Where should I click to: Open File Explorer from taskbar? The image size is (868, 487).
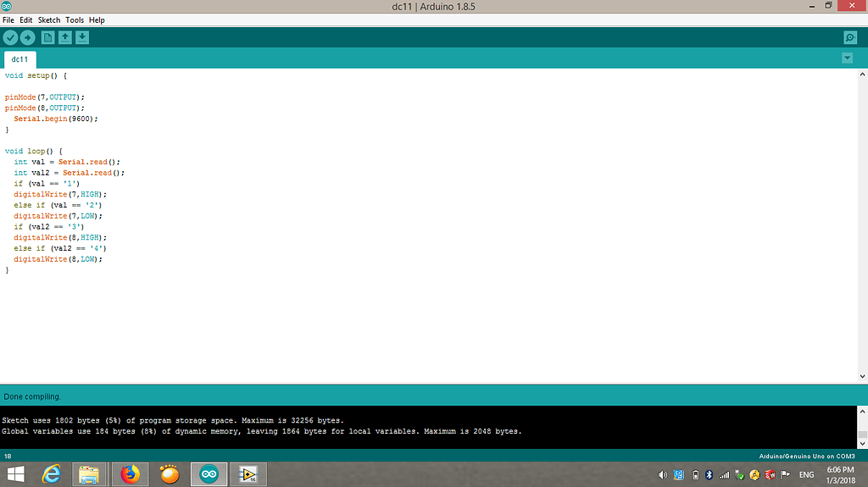click(x=89, y=474)
